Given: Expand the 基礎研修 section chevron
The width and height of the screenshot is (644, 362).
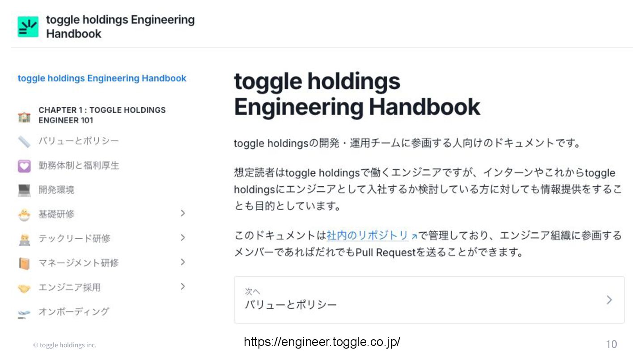Looking at the screenshot, I should 182,213.
